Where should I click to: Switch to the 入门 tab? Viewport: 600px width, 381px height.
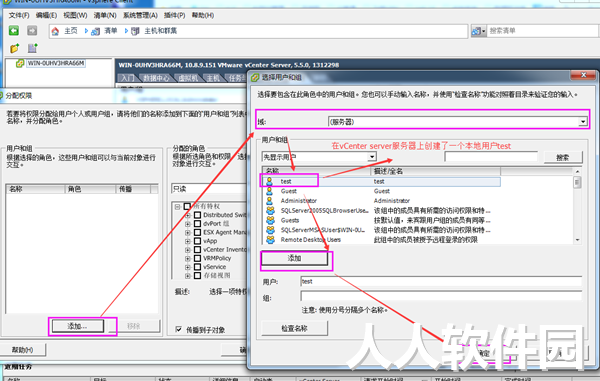pos(128,78)
